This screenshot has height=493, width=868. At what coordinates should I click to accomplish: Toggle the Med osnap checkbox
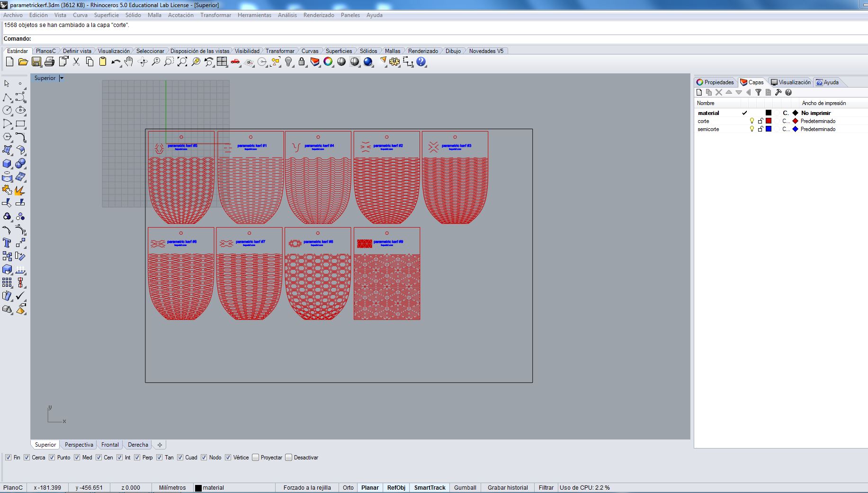click(x=77, y=458)
